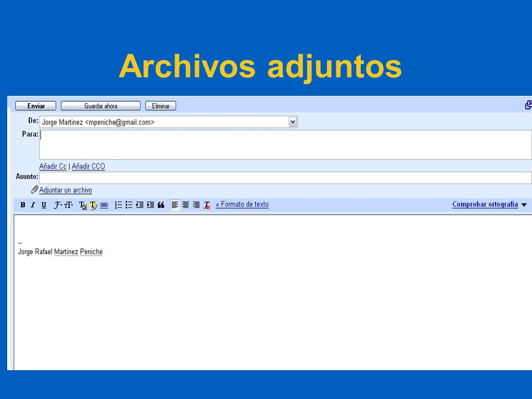This screenshot has width=532, height=399.
Task: Open the font family menu
Action: pyautogui.click(x=58, y=205)
